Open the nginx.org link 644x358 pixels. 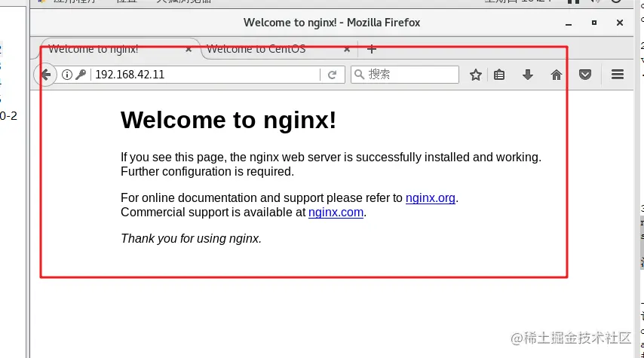pyautogui.click(x=431, y=198)
